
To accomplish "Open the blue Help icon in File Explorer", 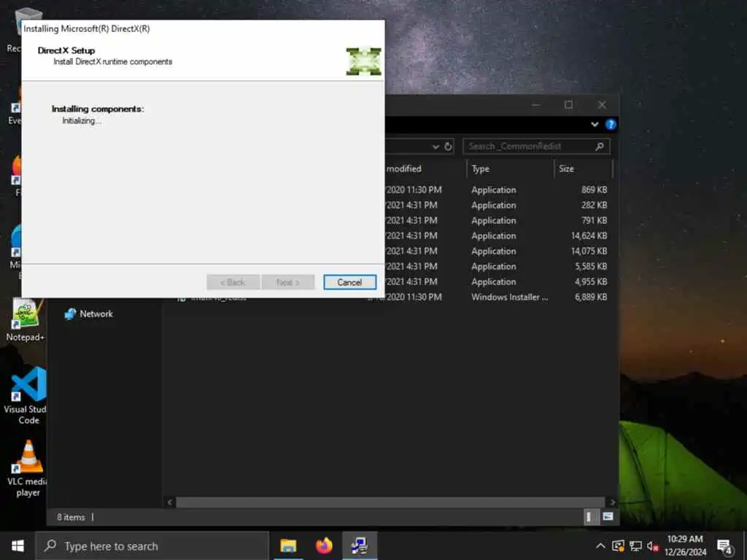I will pyautogui.click(x=611, y=124).
